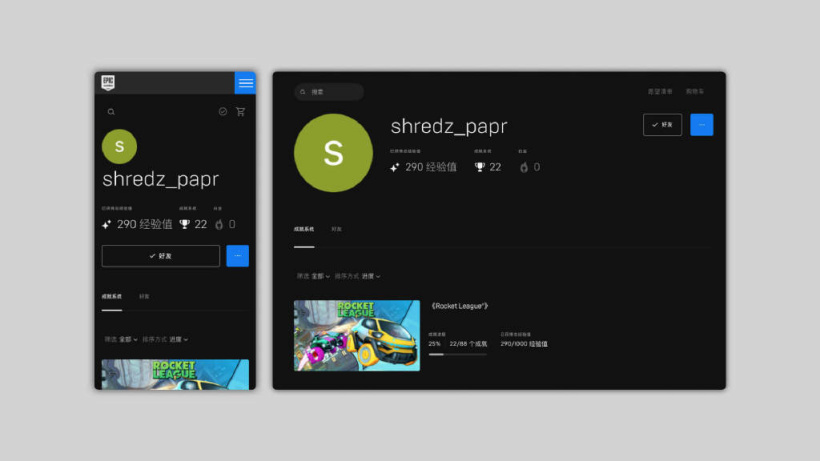Open the blue more-options button in desktop view
Viewport: 820px width, 461px height.
pyautogui.click(x=702, y=125)
